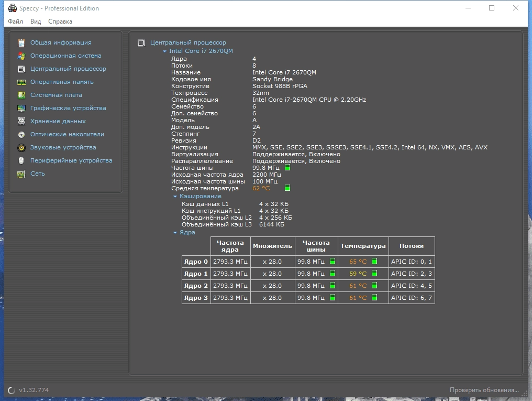Click the Центральный процессор heading in main panel
The image size is (532, 401).
pyautogui.click(x=188, y=43)
